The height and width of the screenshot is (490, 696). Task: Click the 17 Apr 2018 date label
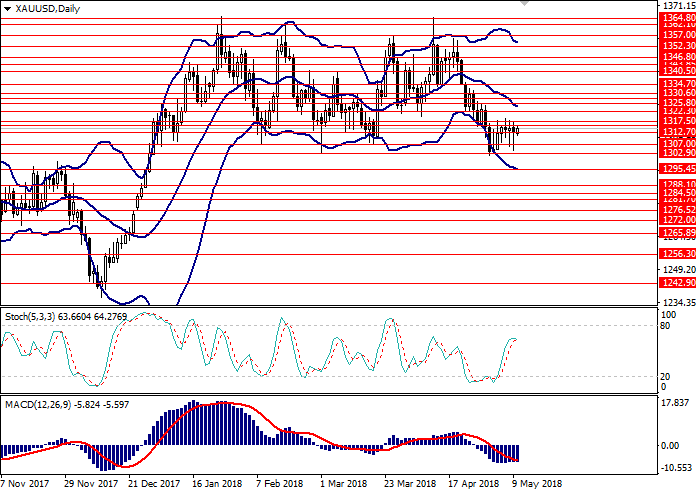(472, 482)
